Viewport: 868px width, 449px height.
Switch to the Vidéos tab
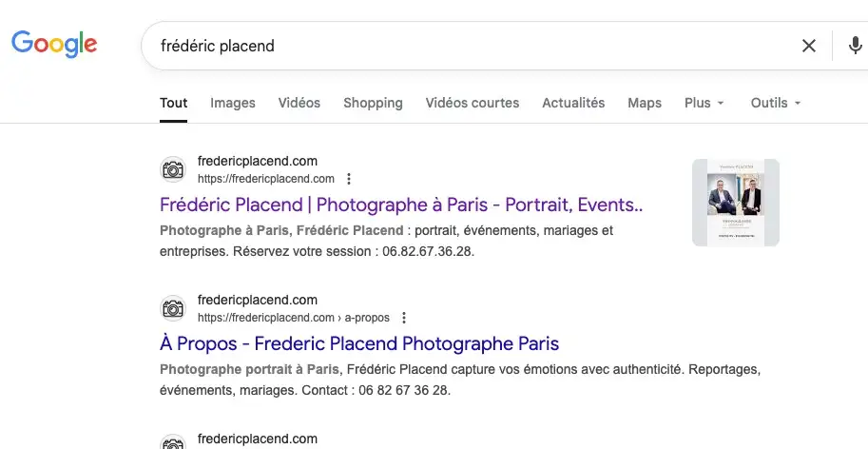[299, 103]
